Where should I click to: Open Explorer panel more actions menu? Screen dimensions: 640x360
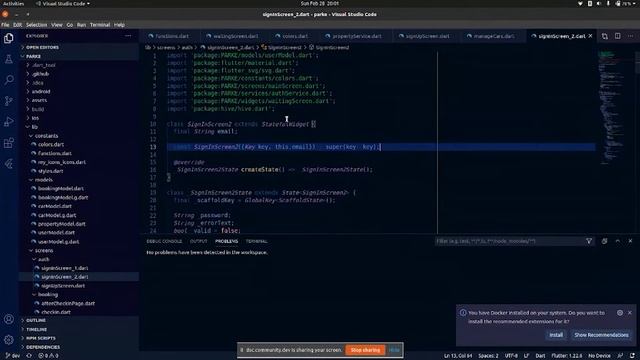128,36
